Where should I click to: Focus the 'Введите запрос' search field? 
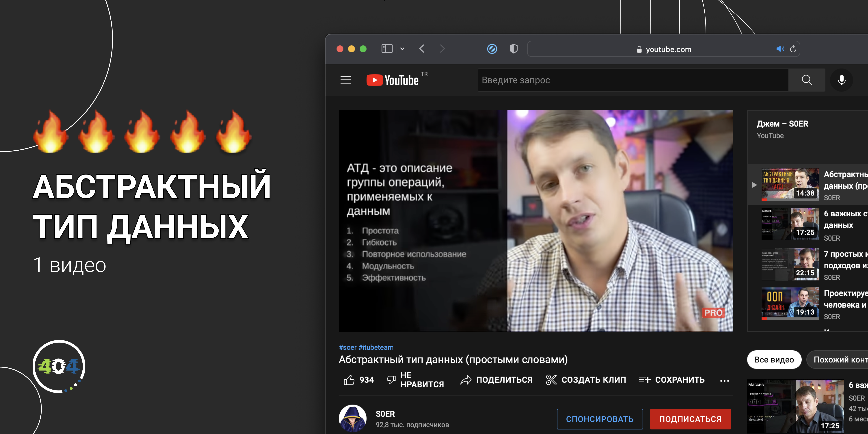pos(633,80)
